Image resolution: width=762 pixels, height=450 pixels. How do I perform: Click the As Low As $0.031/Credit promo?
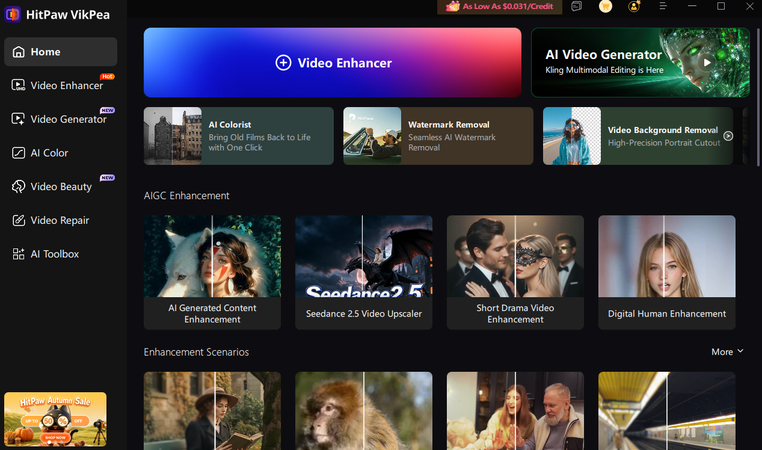[x=500, y=7]
